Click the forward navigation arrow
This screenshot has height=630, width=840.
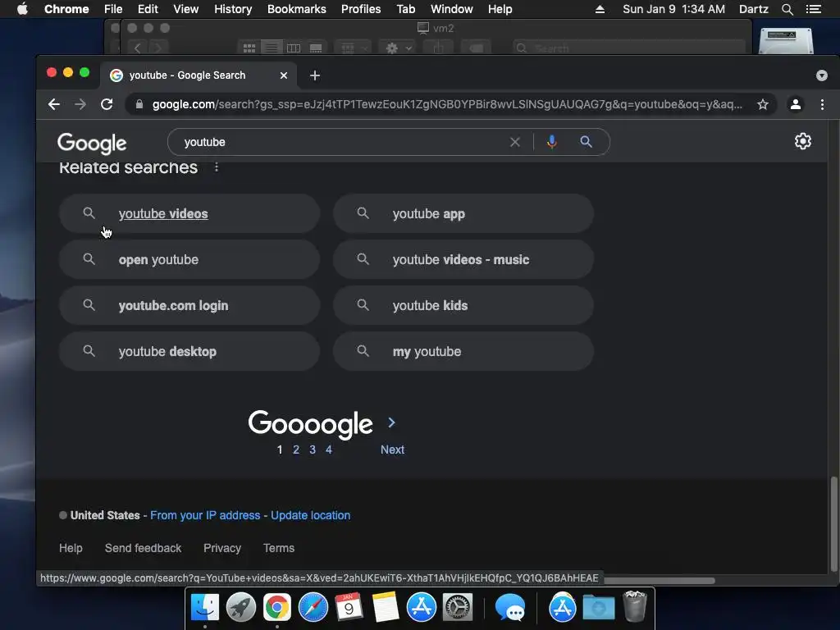[x=80, y=104]
